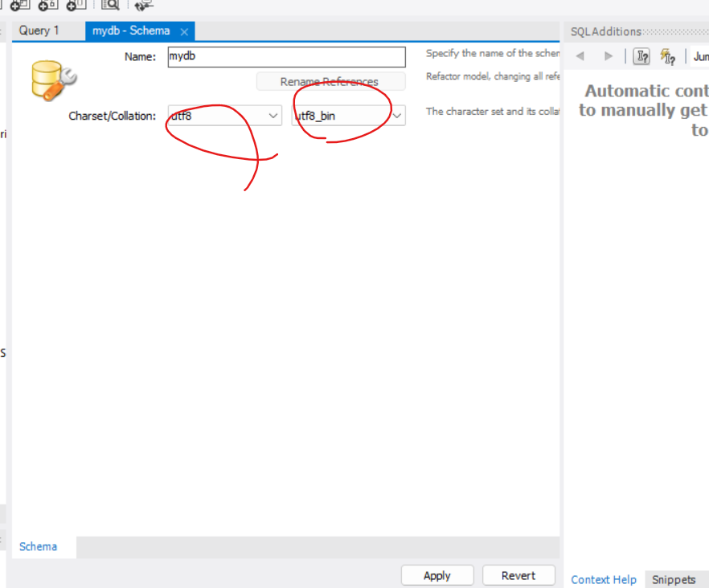Open the search table data tool
Screen dimensions: 709x588
tap(110, 6)
